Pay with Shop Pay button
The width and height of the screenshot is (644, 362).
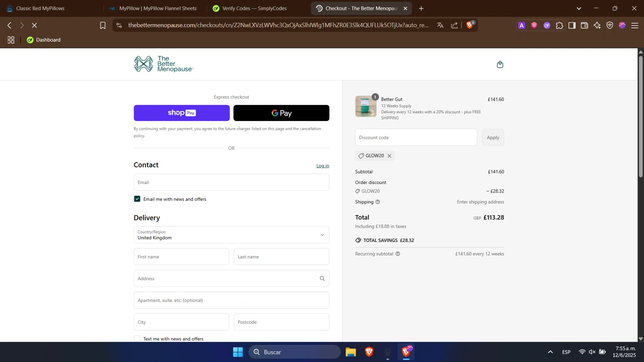tap(182, 113)
